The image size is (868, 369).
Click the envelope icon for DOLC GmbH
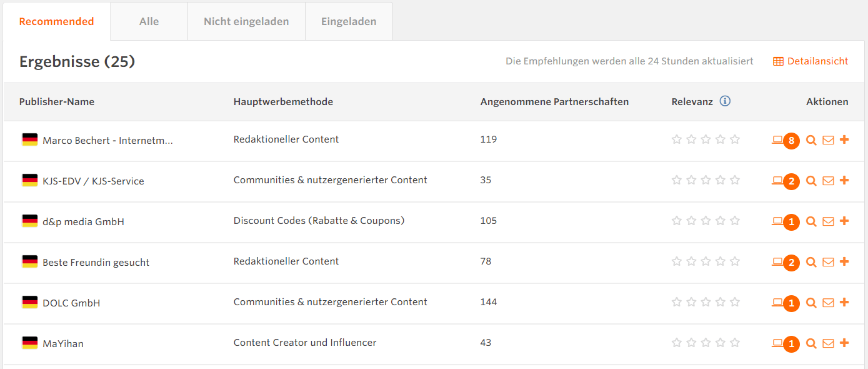(x=828, y=303)
